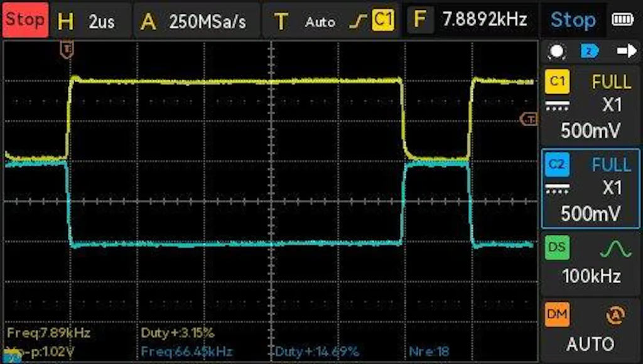Toggle channel C1 yellow badge
This screenshot has height=364, width=643.
[x=557, y=82]
